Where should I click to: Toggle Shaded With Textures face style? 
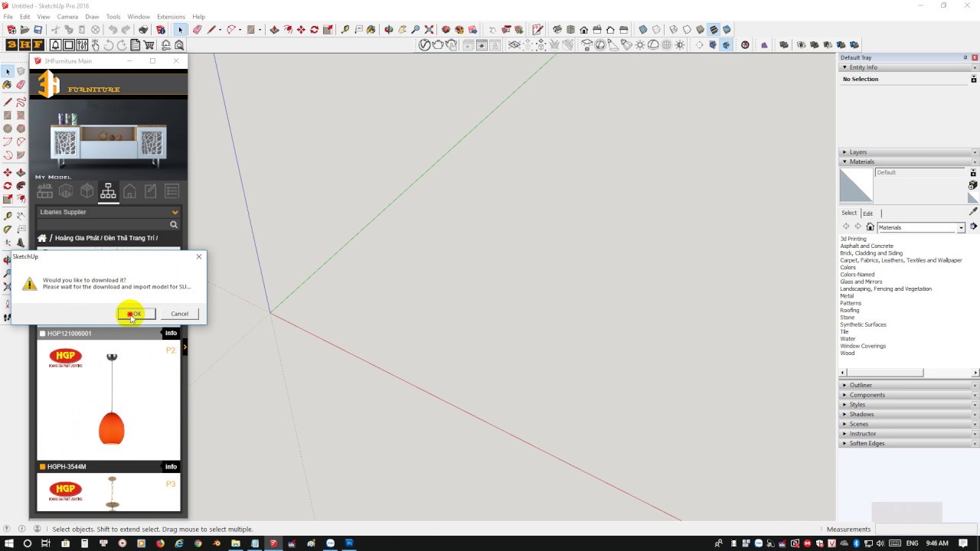click(713, 30)
